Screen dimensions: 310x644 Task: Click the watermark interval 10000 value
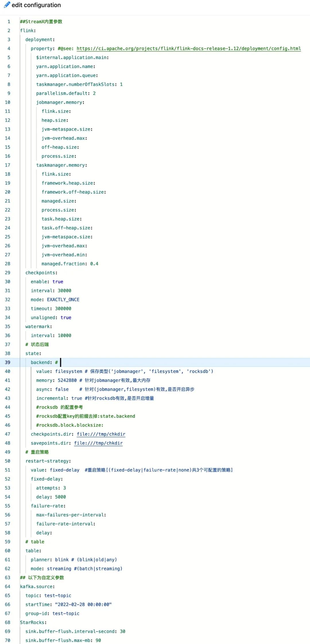[x=64, y=335]
